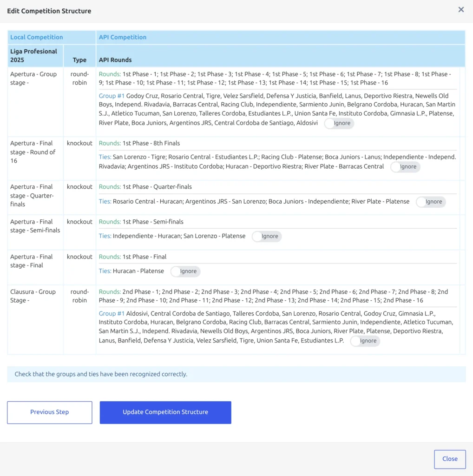This screenshot has width=473, height=476.
Task: Click Update Competition Structure button
Action: [x=165, y=412]
